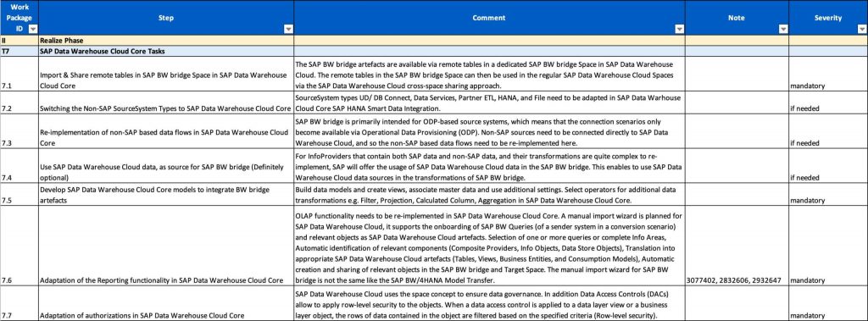Select Adaptation of authorizations step cell

click(x=166, y=304)
